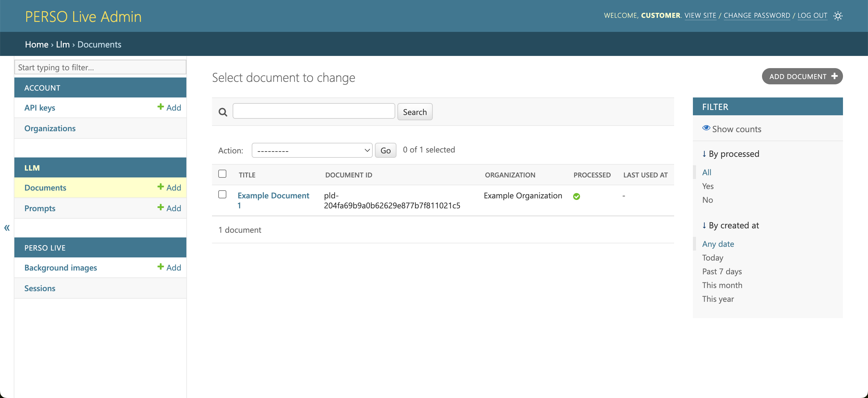Check the select-all checkbox in table header

point(222,174)
